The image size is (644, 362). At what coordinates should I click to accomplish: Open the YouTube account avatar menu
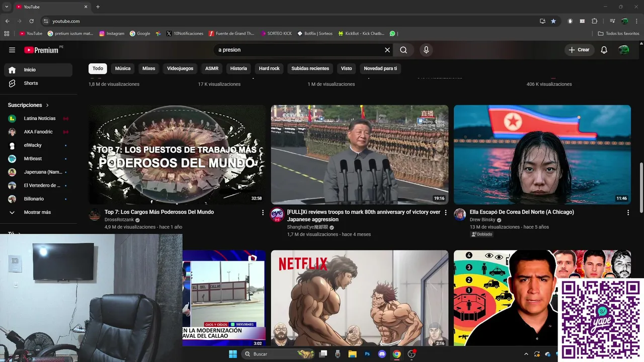(624, 50)
